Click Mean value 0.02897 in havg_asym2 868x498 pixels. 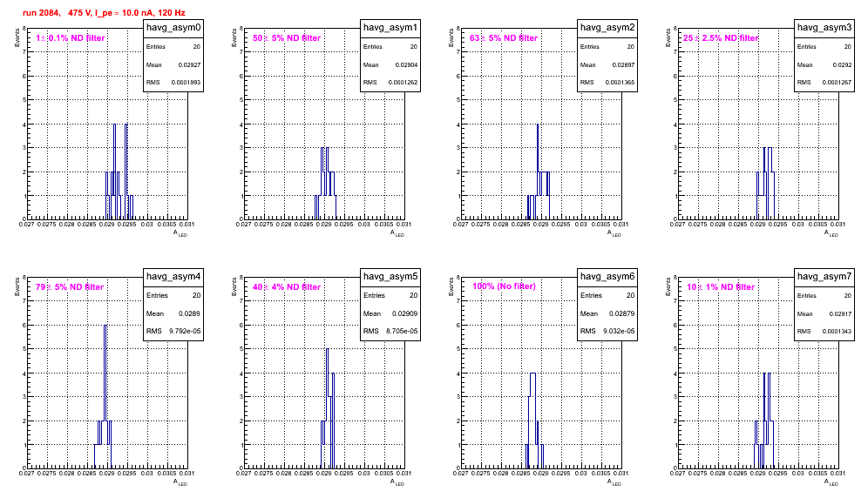click(x=623, y=64)
